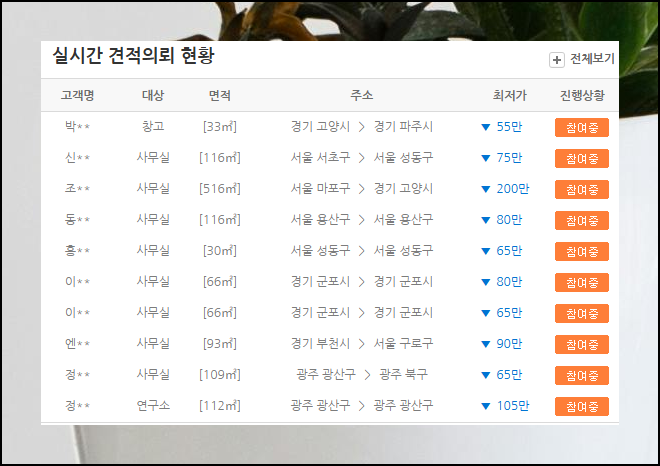Click the 면적 column header
660x466 pixels.
tap(220, 95)
